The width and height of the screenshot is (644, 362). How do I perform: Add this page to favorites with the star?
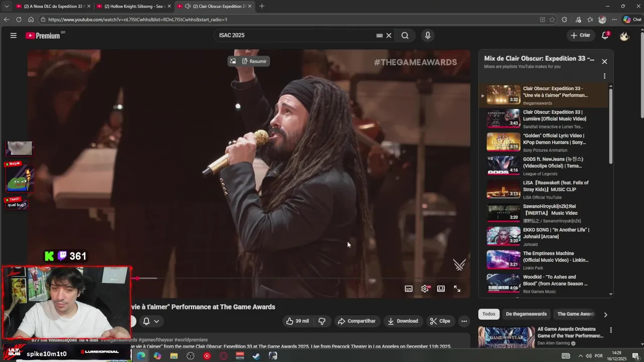[x=552, y=20]
